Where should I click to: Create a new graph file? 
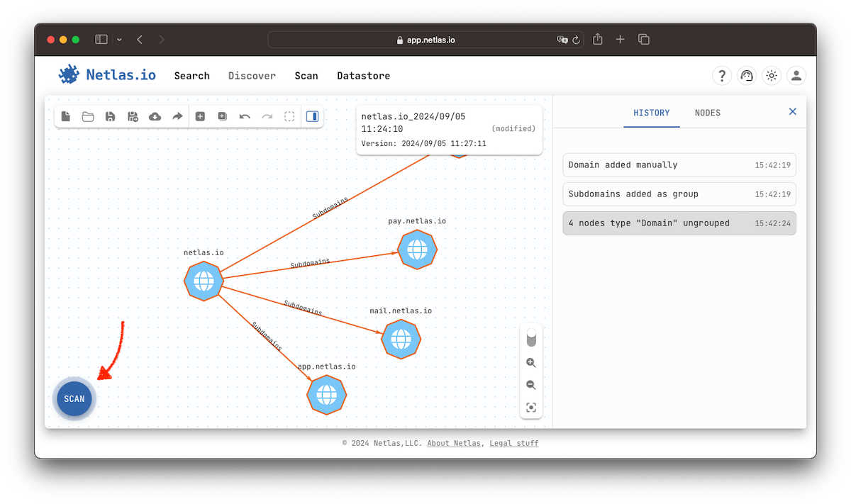click(x=66, y=117)
